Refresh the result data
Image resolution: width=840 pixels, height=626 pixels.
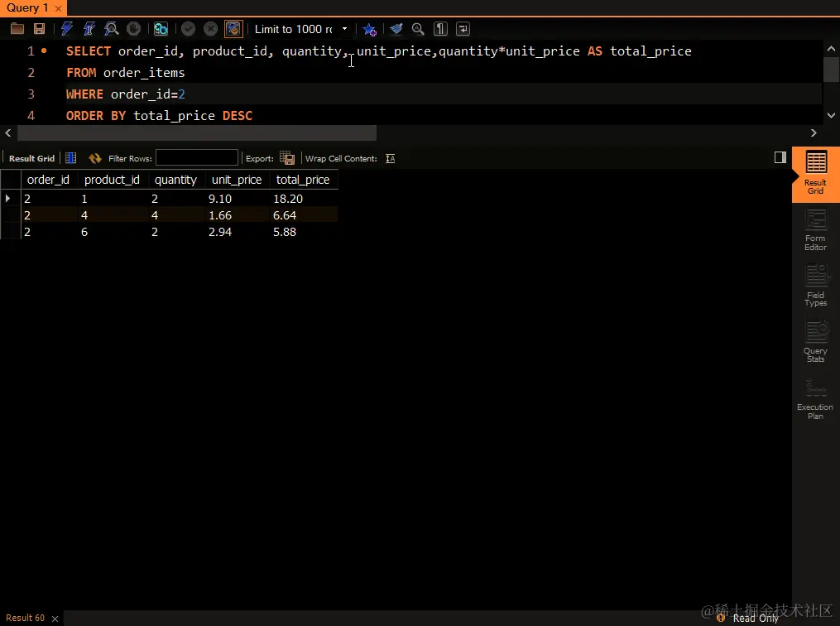point(95,158)
